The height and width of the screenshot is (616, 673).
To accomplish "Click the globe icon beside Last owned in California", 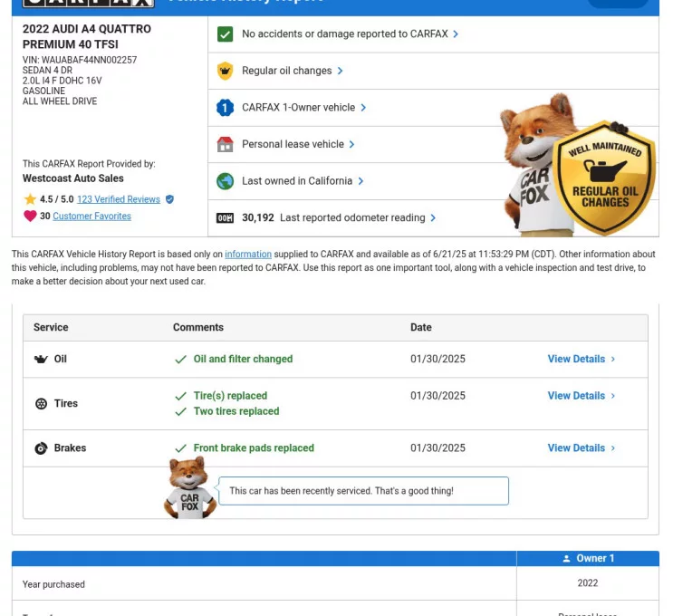I will [x=225, y=181].
